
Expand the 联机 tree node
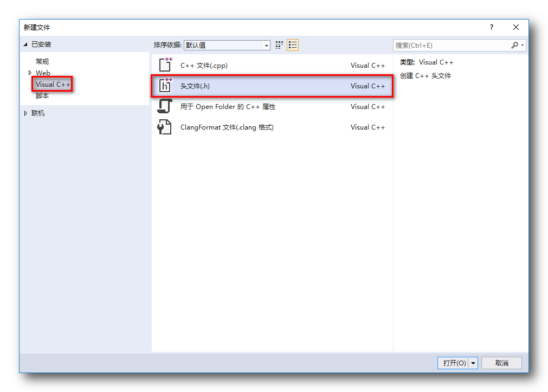[x=25, y=113]
